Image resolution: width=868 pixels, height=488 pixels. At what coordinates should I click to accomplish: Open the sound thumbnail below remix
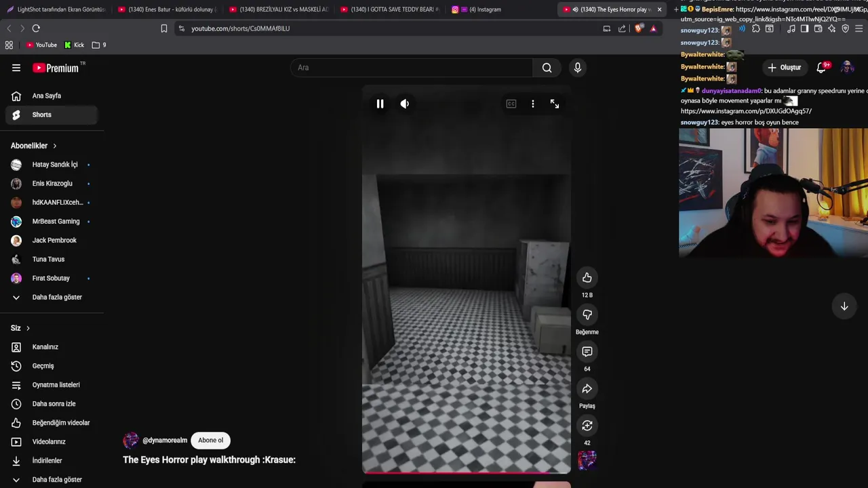coord(587,460)
